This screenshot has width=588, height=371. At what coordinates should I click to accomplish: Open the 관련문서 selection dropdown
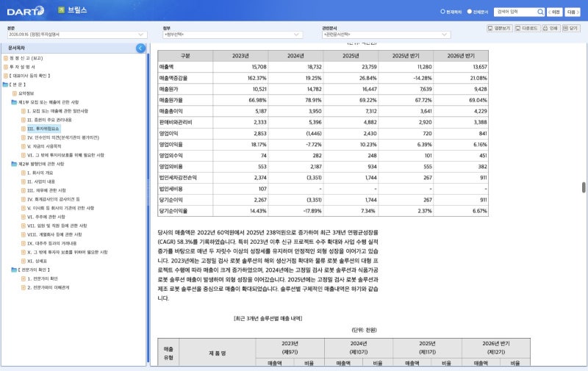click(387, 35)
